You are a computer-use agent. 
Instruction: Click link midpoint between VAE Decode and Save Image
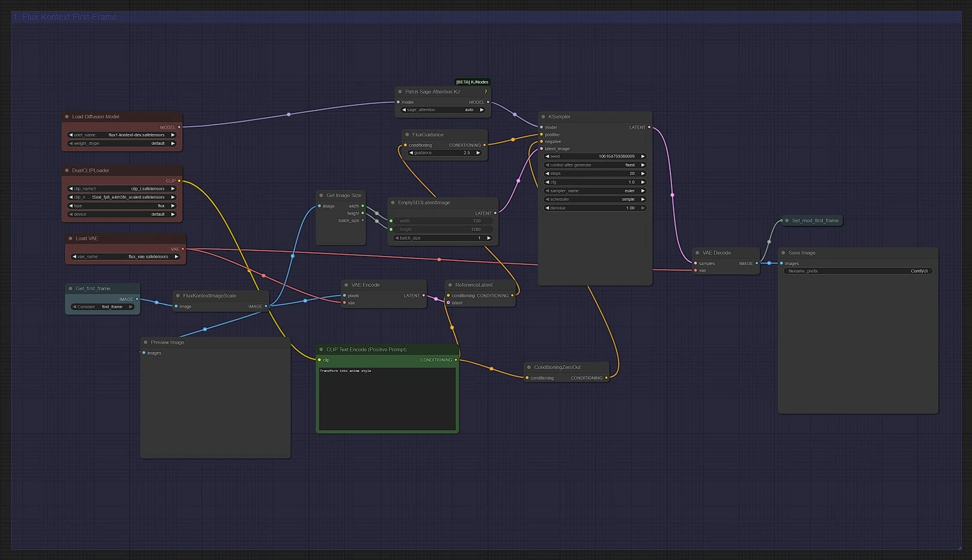[x=769, y=263]
